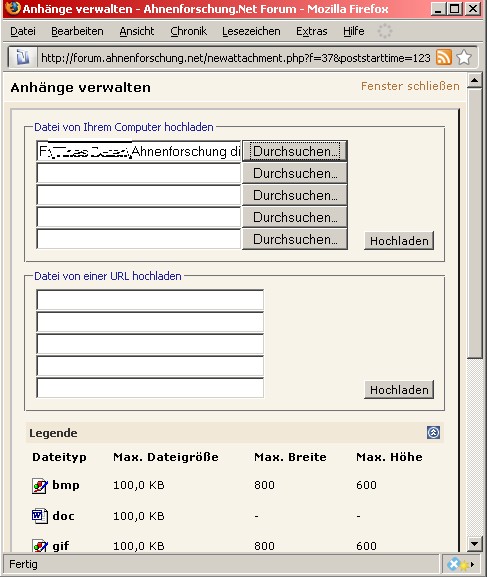Click the bmp file type icon
Viewport: 487px width, 577px height.
pos(40,485)
